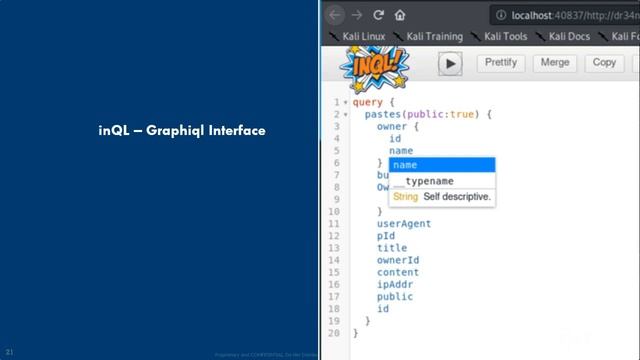Image resolution: width=640 pixels, height=360 pixels.
Task: Select the highlighted name autocomplete suggestion
Action: point(442,165)
